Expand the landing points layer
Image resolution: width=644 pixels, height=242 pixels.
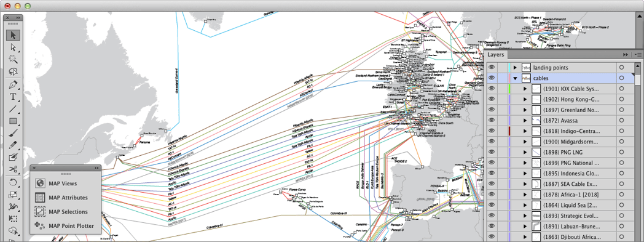click(x=515, y=67)
